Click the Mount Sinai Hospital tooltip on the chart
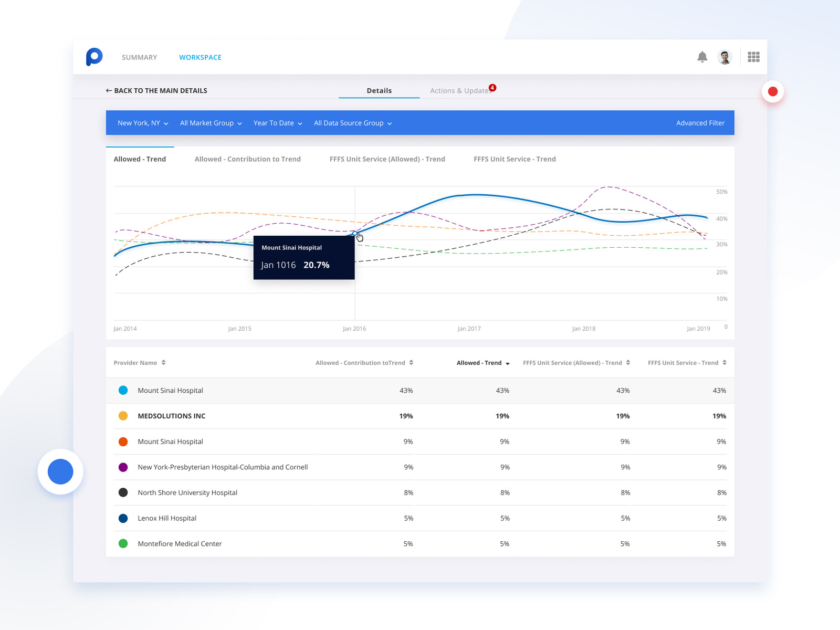This screenshot has width=840, height=630. [304, 257]
